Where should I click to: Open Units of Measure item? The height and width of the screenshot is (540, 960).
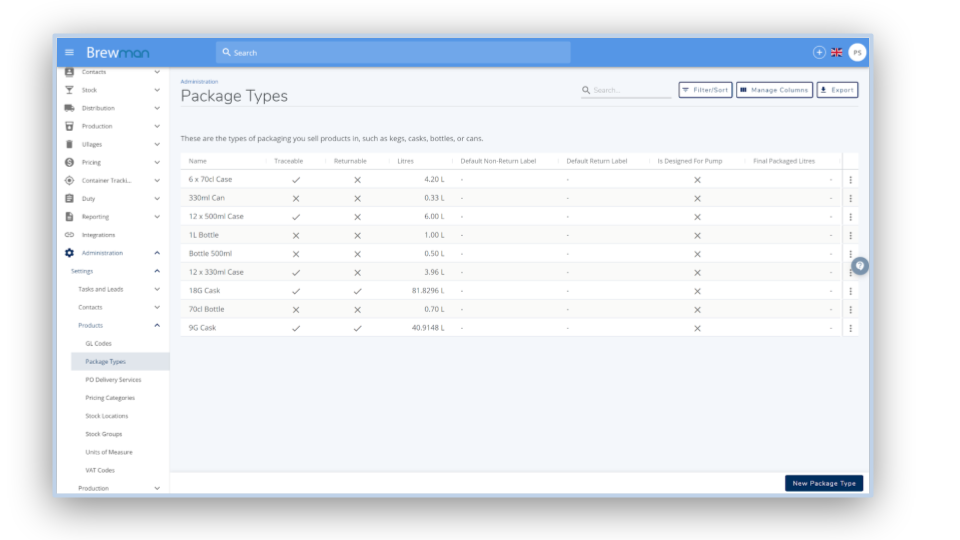(x=109, y=452)
